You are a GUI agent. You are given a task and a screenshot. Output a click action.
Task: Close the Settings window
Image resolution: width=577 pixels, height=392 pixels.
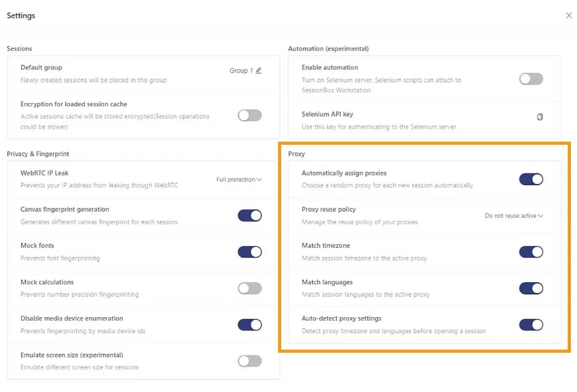[x=568, y=15]
